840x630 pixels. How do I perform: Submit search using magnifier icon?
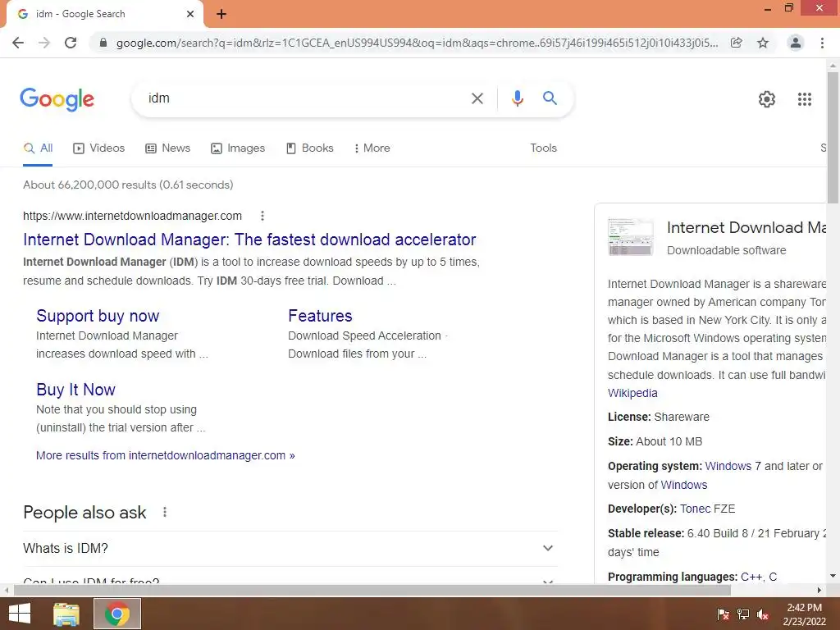[550, 98]
